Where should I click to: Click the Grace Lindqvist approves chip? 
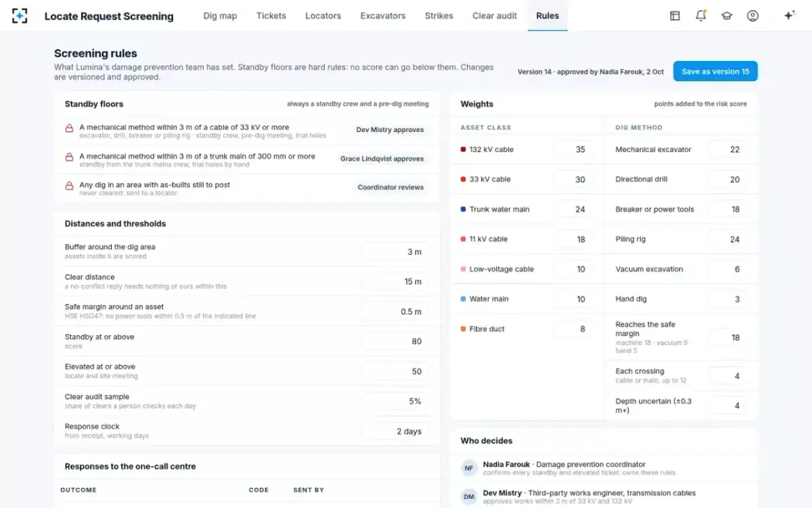382,158
